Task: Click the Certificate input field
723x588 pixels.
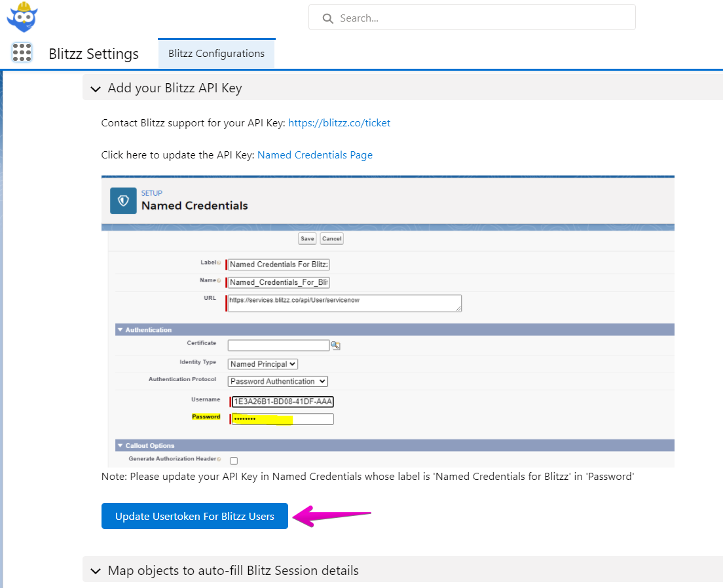Action: point(278,345)
